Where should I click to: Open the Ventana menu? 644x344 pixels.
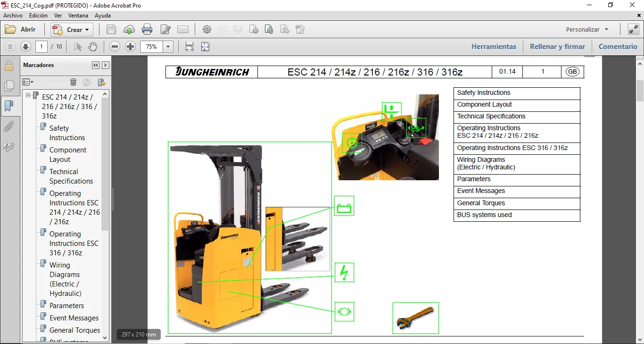[x=78, y=16]
